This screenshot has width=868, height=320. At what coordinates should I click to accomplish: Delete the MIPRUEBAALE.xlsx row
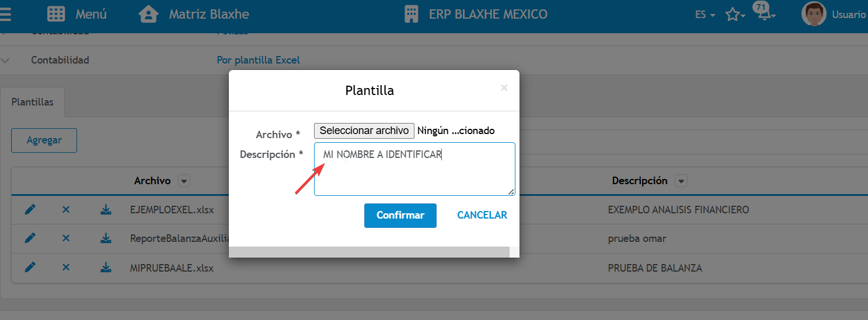66,268
